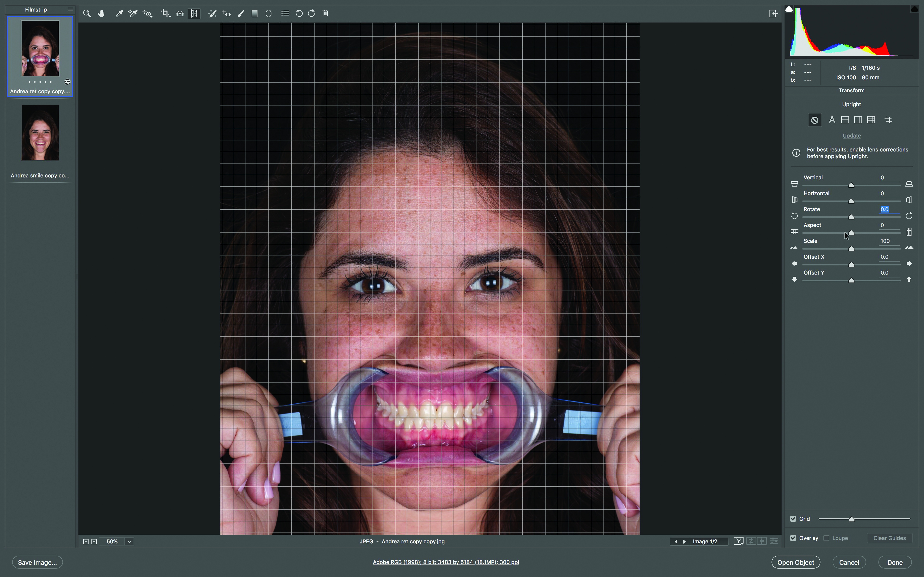Click the Open Object button

tap(796, 562)
